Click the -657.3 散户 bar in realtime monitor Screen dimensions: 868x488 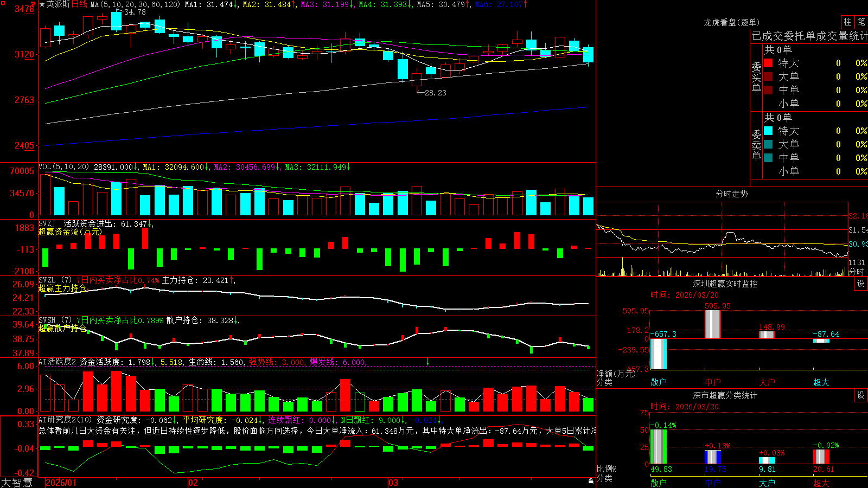pos(659,354)
